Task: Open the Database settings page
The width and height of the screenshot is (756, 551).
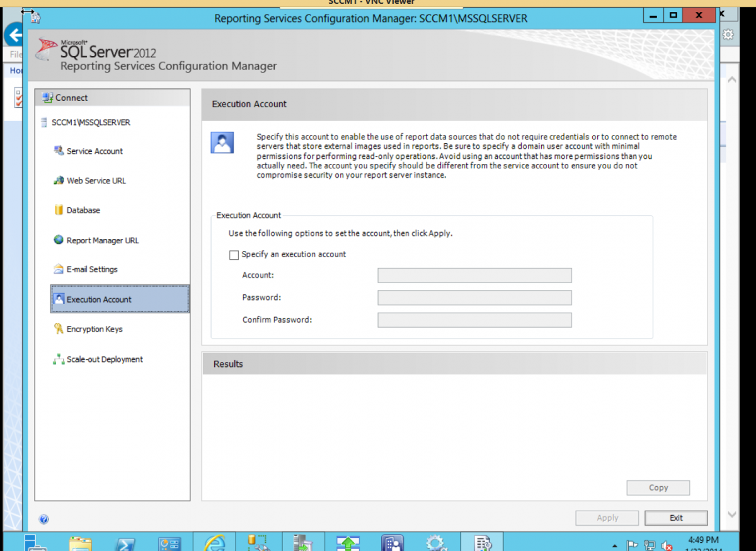Action: [x=83, y=211]
